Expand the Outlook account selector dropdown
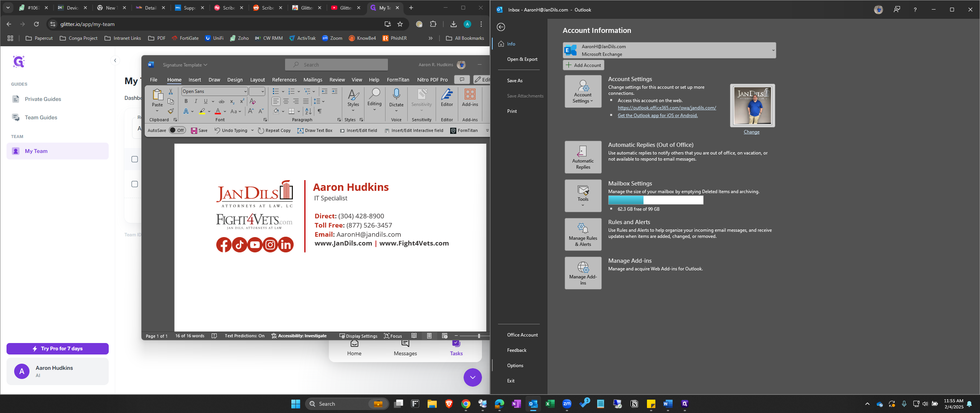Viewport: 980px width, 413px height. point(773,50)
